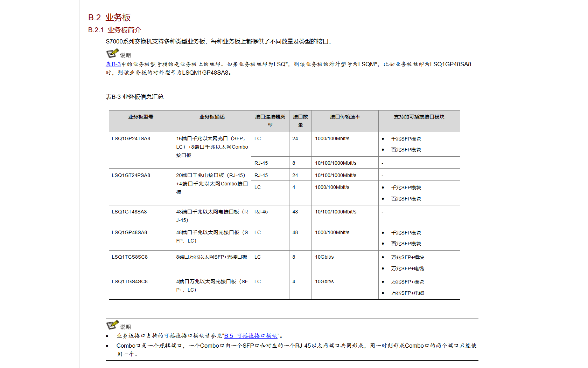Select the LSQ1TGS8SC8 model cell
Viewport: 588px width, 368px height.
pos(129,257)
